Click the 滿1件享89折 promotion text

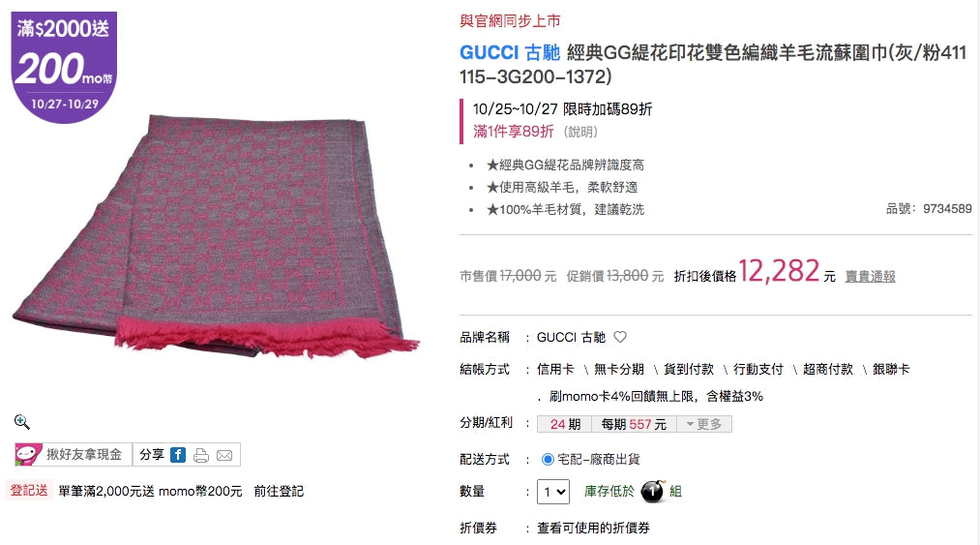coord(513,132)
